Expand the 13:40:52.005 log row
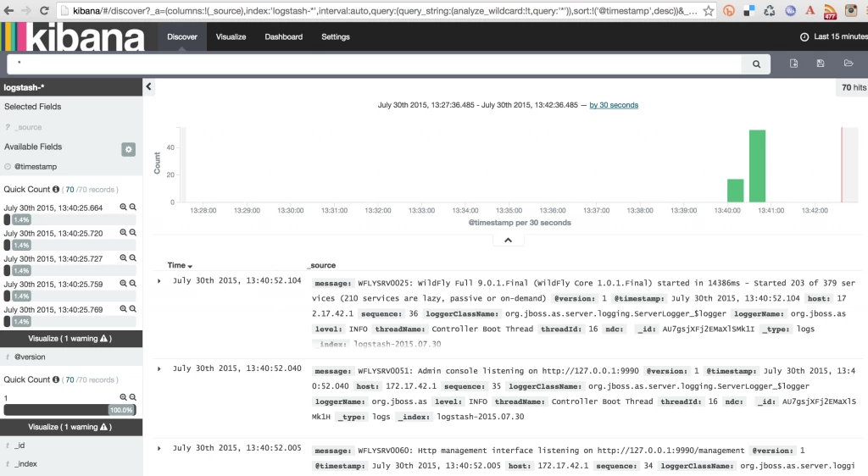868x476 pixels. 159,448
